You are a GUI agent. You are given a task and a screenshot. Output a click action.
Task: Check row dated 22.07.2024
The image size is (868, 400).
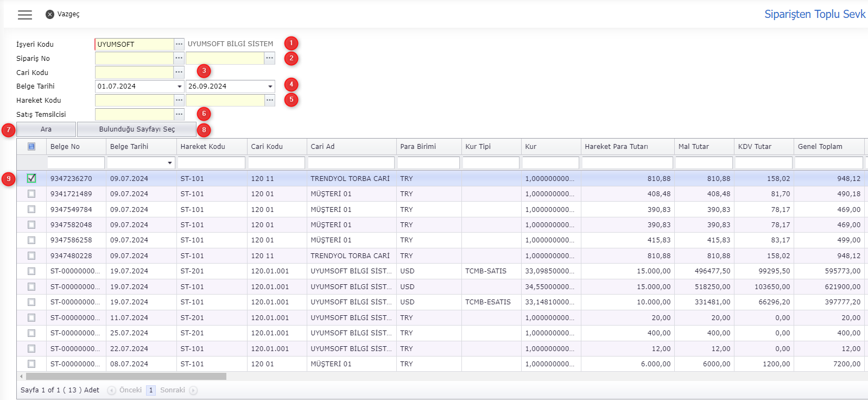[31, 348]
